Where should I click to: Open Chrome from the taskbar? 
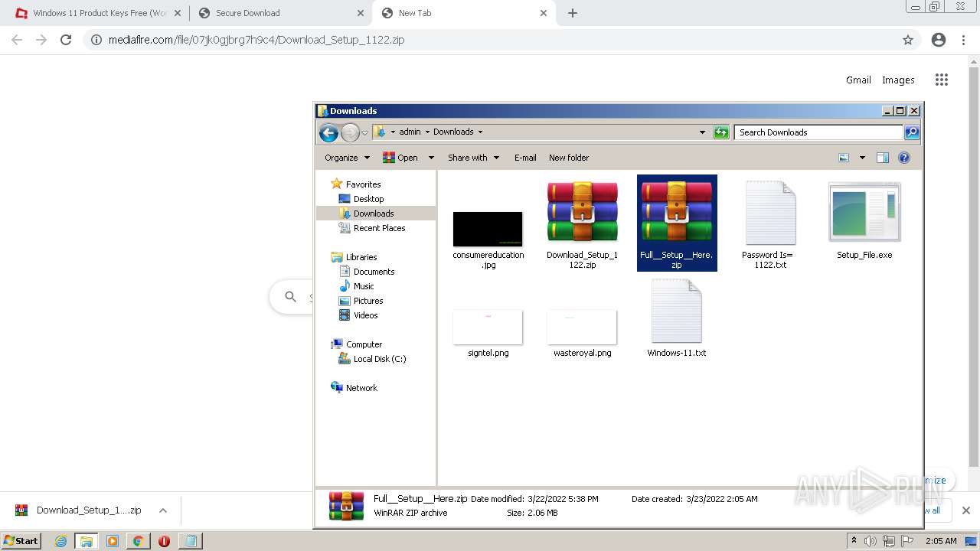[x=138, y=541]
